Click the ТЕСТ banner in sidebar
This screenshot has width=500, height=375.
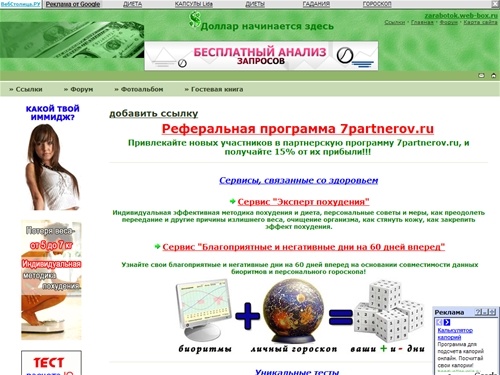coord(51,363)
